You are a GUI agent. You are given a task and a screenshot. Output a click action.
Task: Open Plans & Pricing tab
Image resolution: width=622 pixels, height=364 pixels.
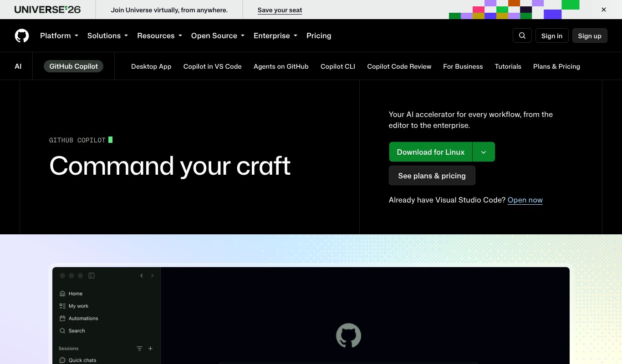tap(556, 66)
